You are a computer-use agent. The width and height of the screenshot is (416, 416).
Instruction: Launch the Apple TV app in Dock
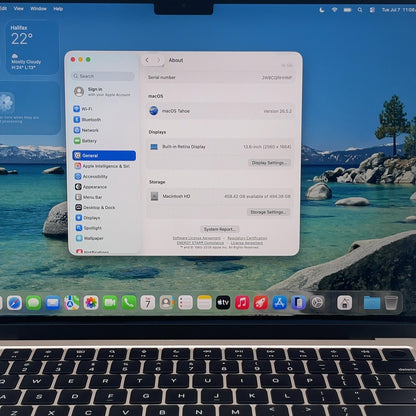pos(223,303)
